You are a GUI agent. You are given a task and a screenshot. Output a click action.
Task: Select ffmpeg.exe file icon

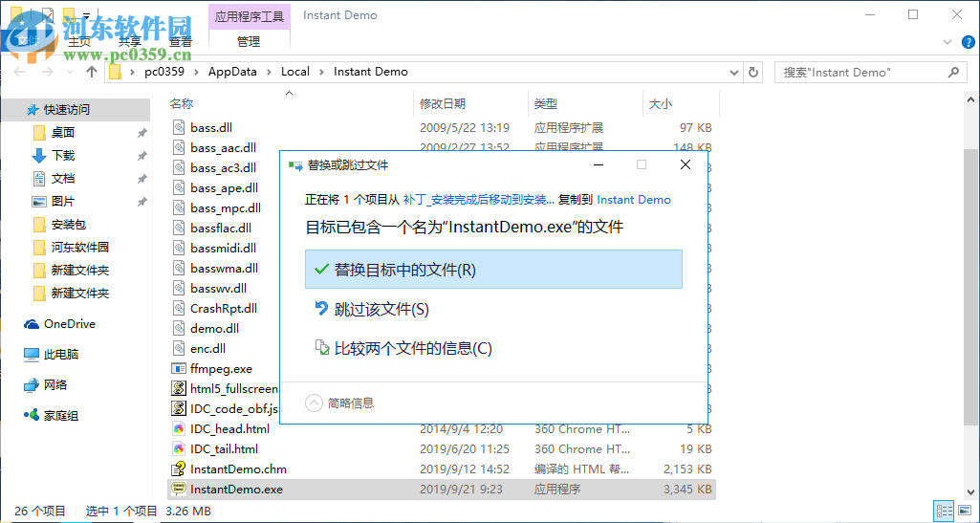coord(180,369)
